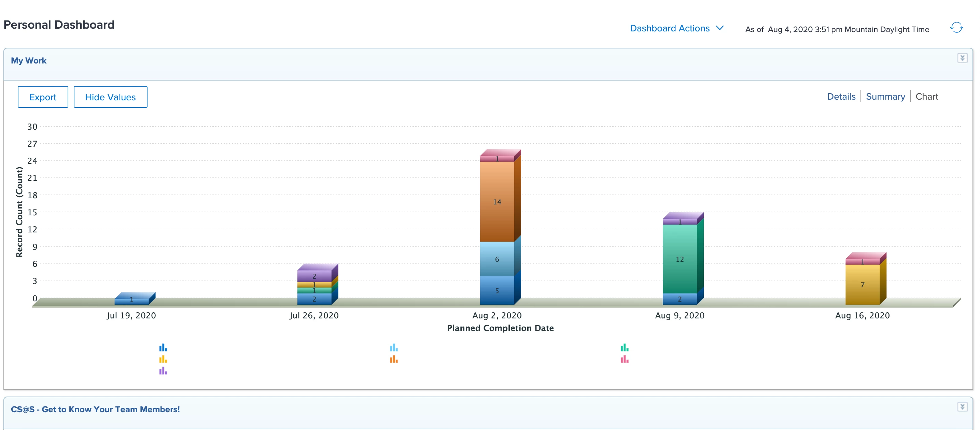Click the dashboard refresh icon

956,28
